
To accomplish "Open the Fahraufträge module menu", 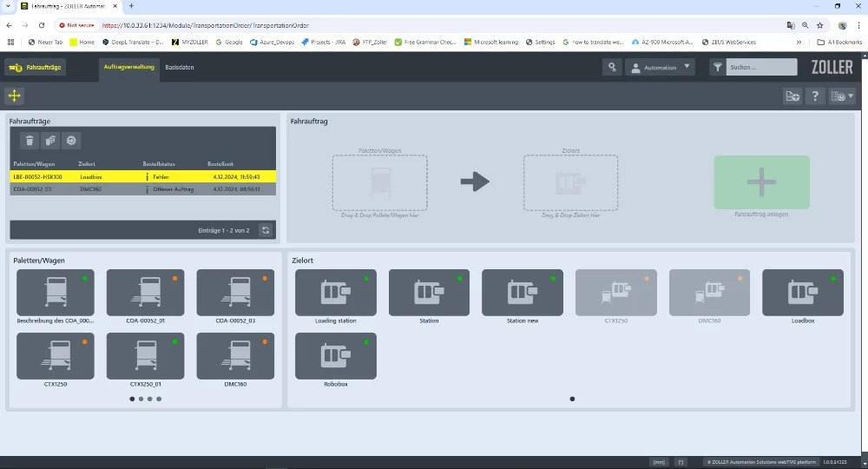I will pyautogui.click(x=36, y=67).
